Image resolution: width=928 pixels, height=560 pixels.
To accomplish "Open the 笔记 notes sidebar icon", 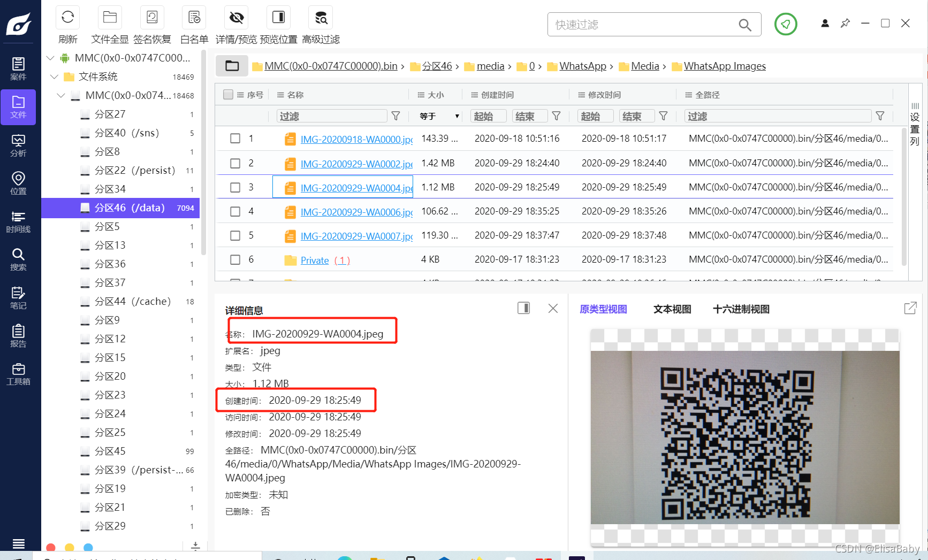I will (x=18, y=298).
